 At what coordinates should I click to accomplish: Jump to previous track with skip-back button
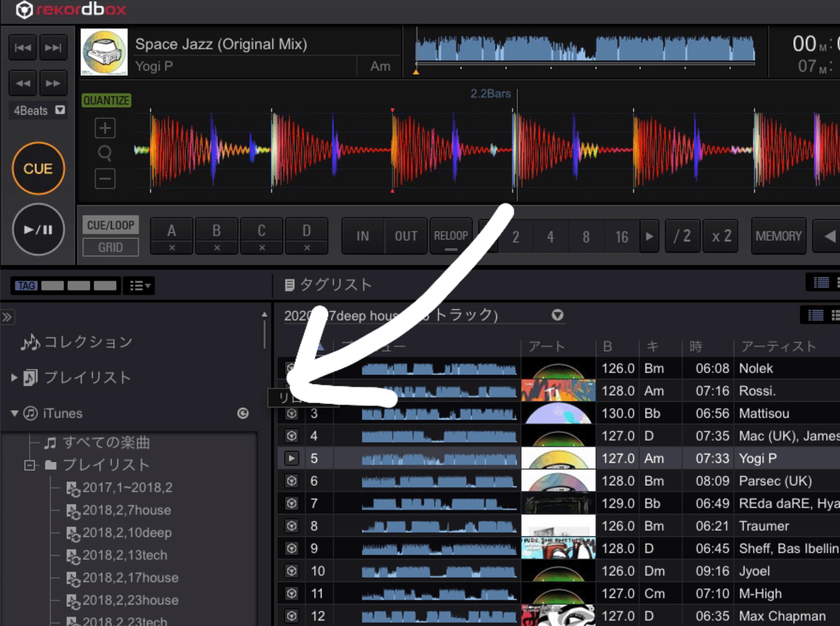point(23,47)
